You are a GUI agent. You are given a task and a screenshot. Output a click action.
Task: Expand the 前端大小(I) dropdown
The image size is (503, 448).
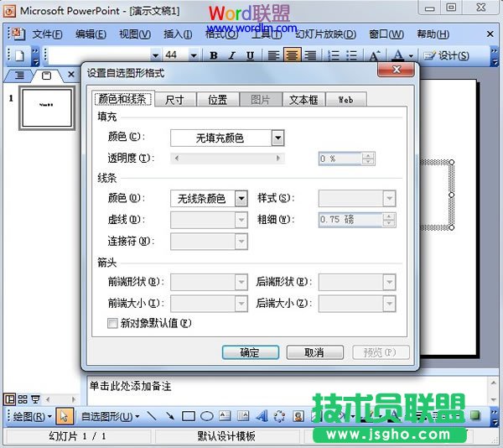(241, 304)
